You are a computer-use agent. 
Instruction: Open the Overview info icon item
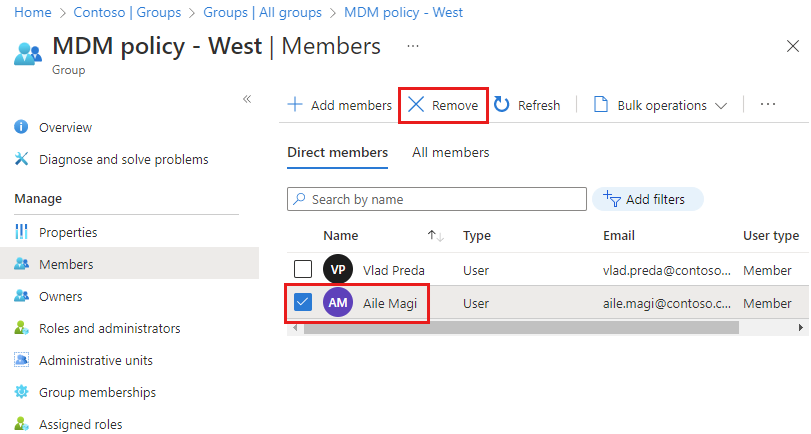click(21, 128)
